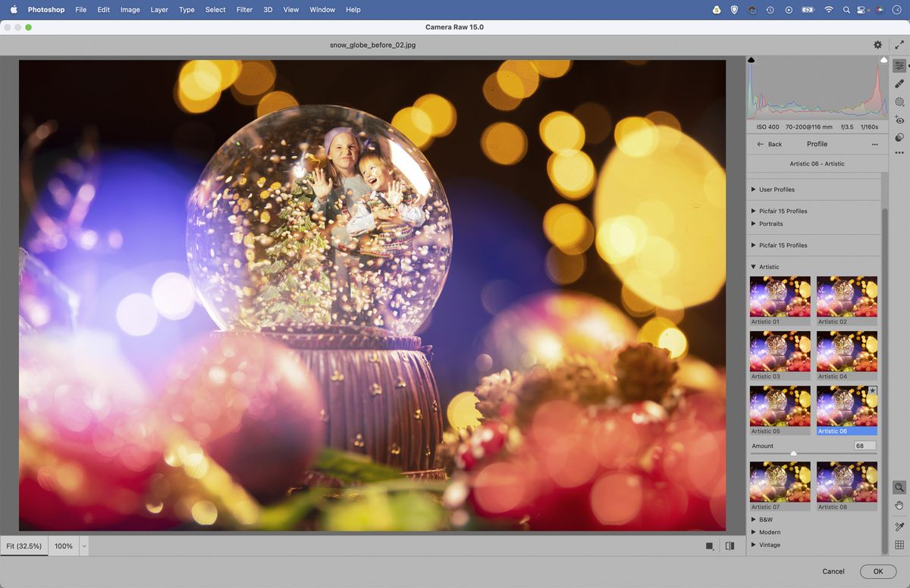Open the Filter menu

point(243,10)
